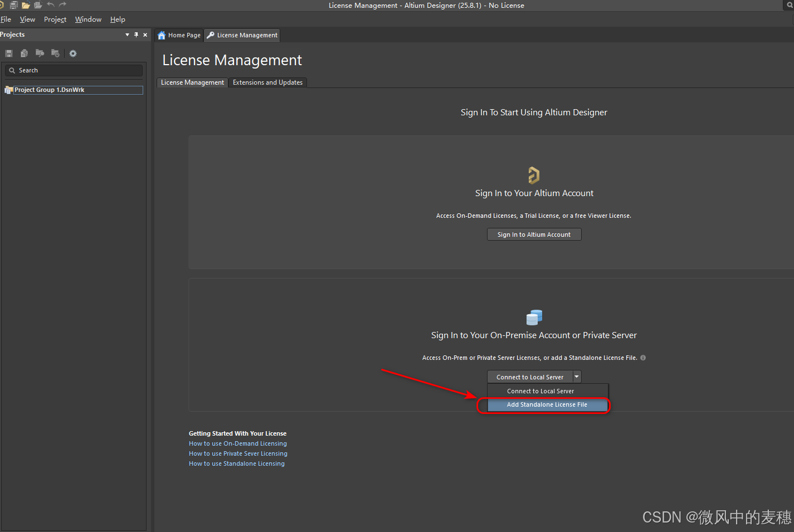
Task: Click Sign In to Your Altium Account heading
Action: pyautogui.click(x=534, y=193)
